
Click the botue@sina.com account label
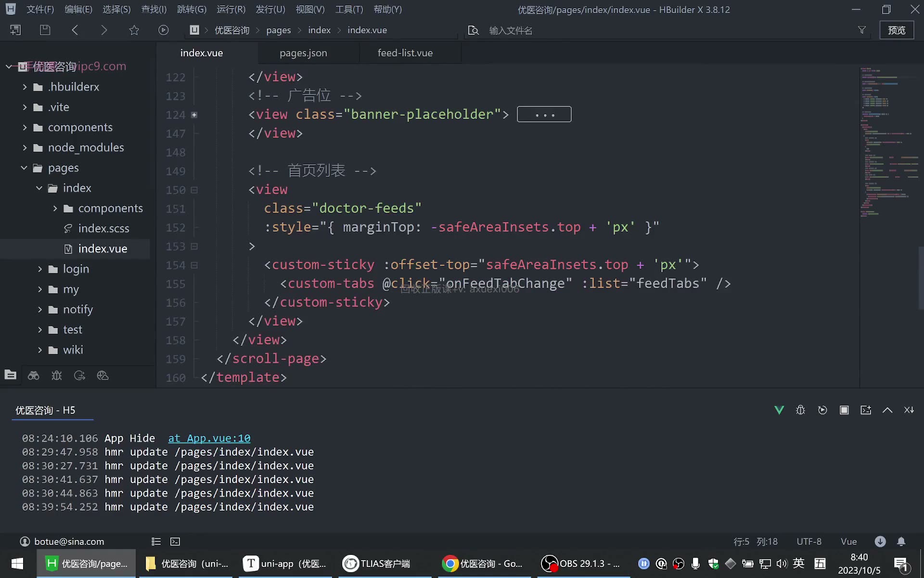[x=69, y=541]
